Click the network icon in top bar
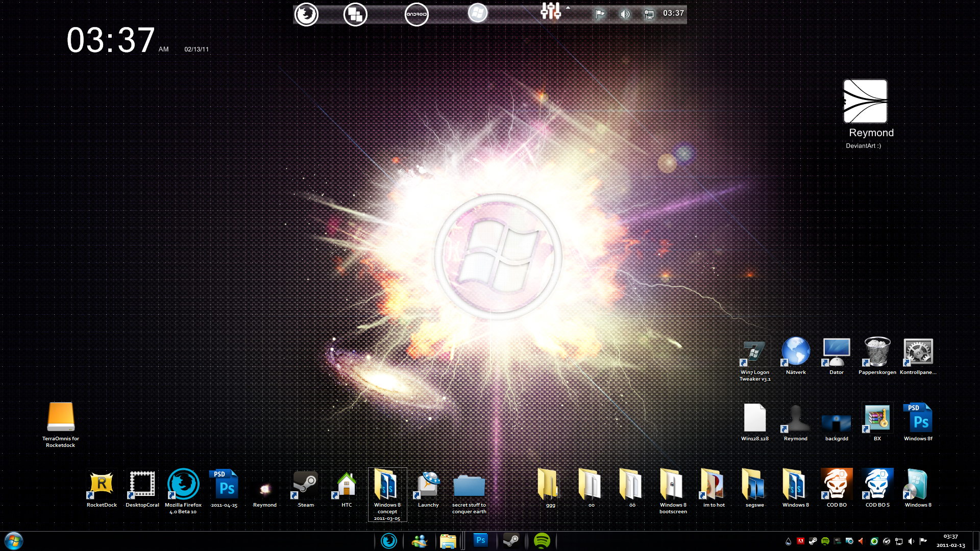 pyautogui.click(x=649, y=14)
